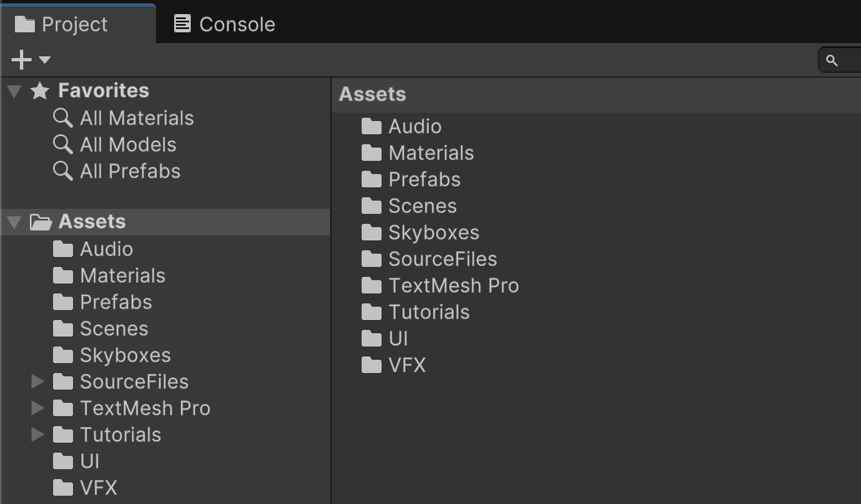Select Skyboxes folder in right pane
Image resolution: width=861 pixels, height=504 pixels.
point(420,233)
